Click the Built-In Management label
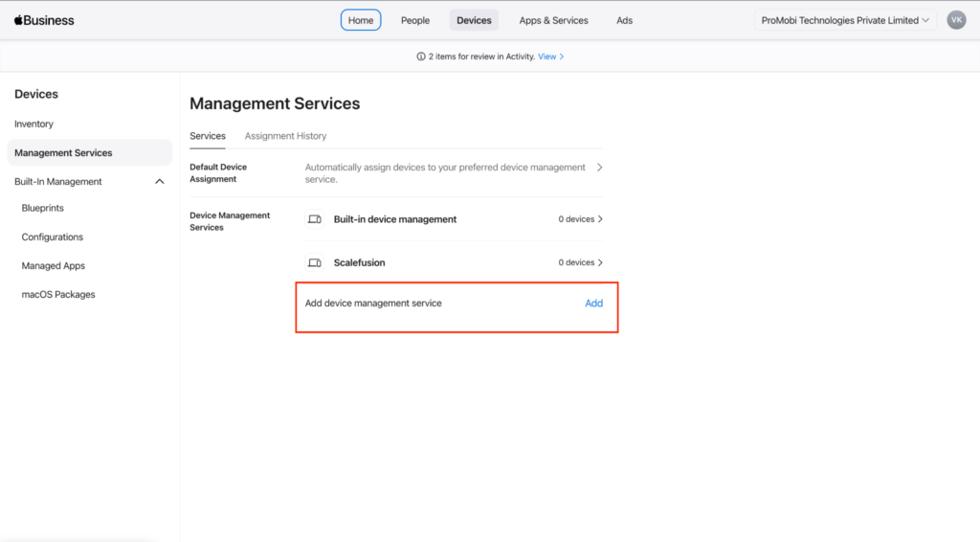Viewport: 980px width, 542px height. click(x=58, y=181)
